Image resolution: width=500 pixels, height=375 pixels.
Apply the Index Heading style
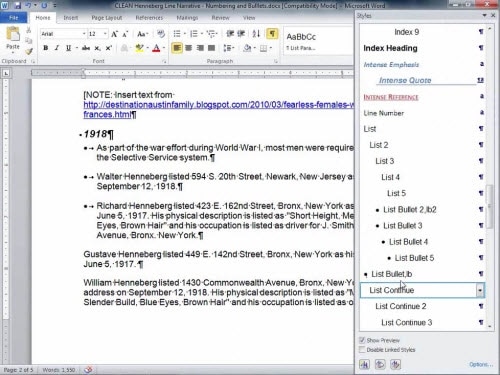(x=422, y=48)
